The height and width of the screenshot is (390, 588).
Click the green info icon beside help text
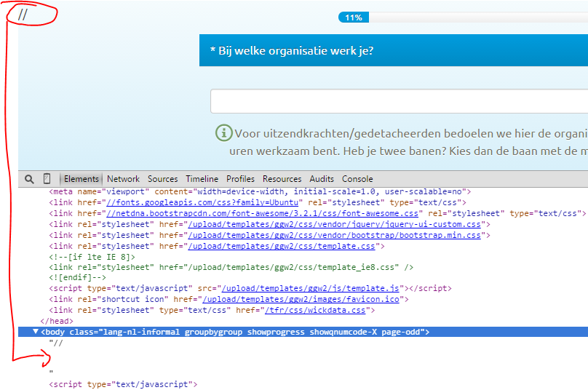[223, 133]
